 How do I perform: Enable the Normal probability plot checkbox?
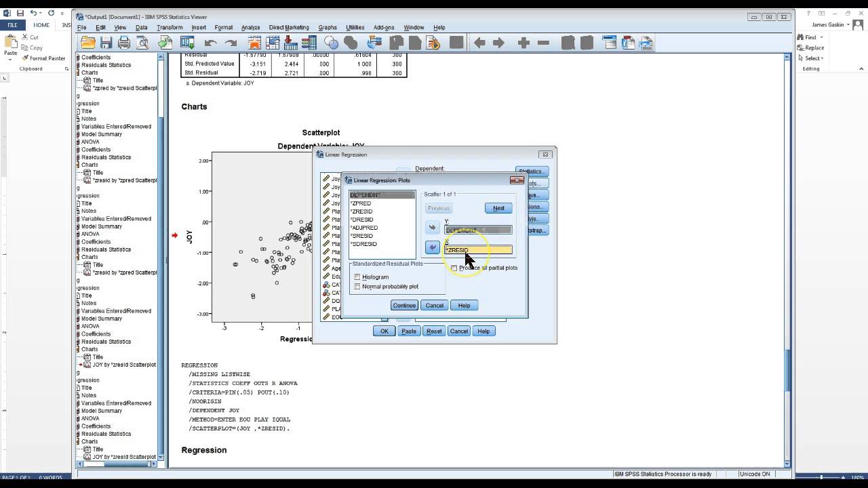click(357, 287)
